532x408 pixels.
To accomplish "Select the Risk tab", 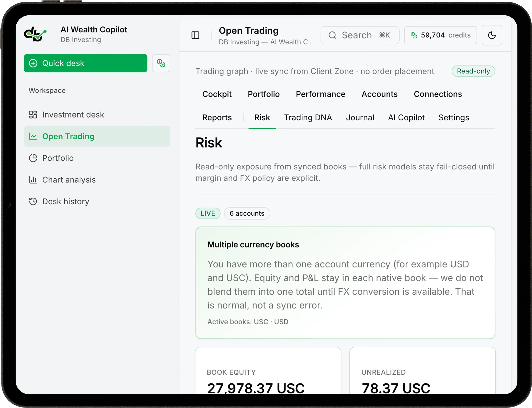I will [262, 118].
